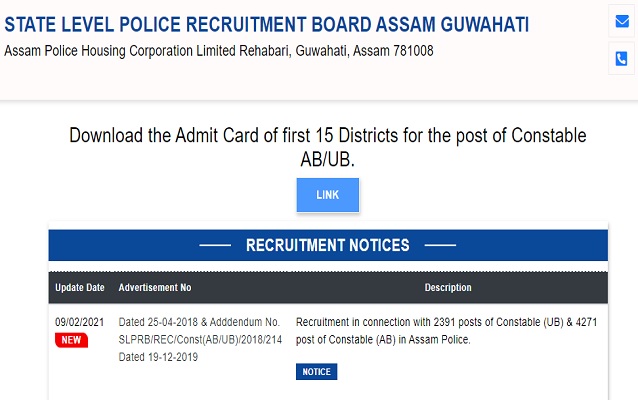Click the 4271 post of Constable (AB) line
638x400 pixels.
pyautogui.click(x=383, y=340)
